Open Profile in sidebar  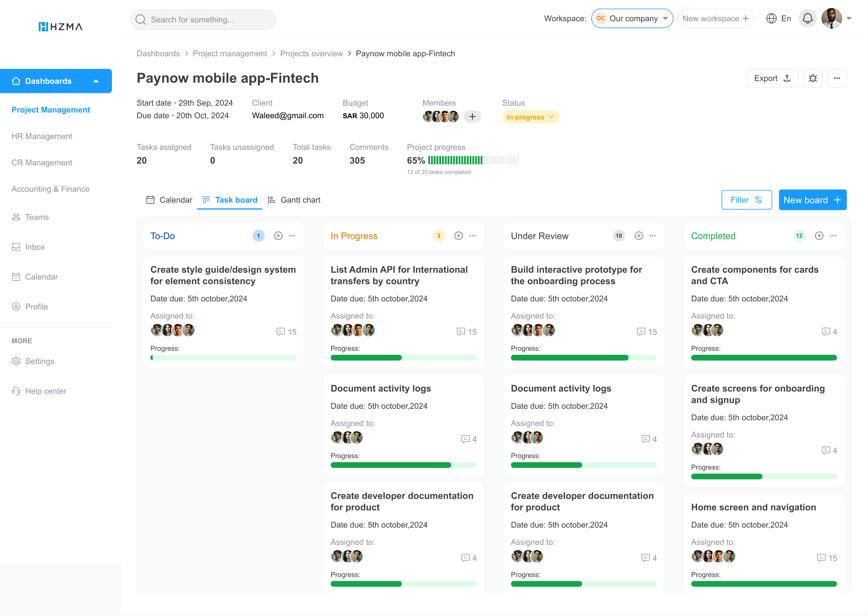click(30, 307)
